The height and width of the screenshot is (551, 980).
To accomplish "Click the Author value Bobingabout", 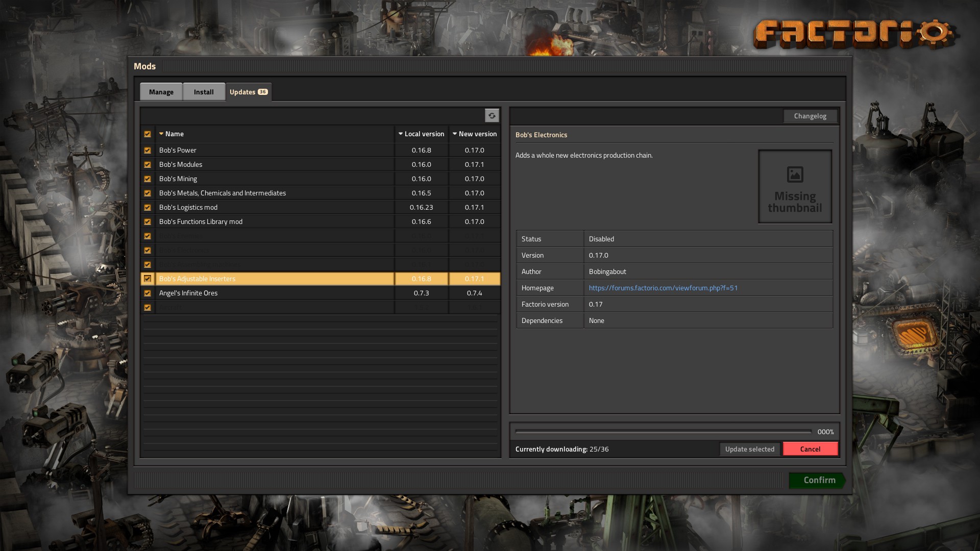I will point(607,271).
